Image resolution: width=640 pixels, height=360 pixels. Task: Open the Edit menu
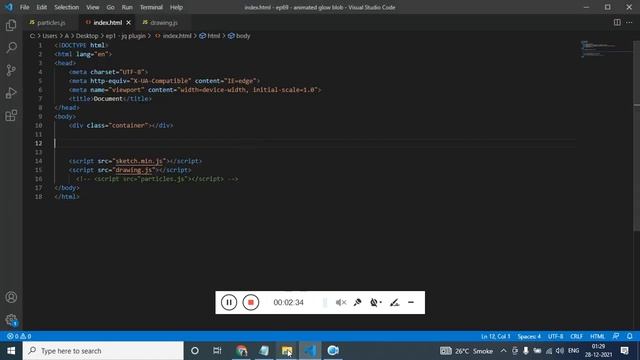pos(42,7)
